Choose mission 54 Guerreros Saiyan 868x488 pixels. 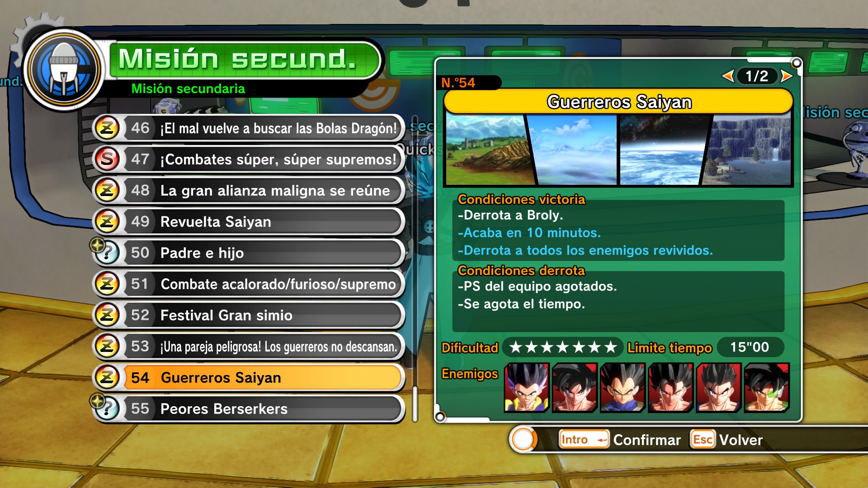click(x=249, y=377)
